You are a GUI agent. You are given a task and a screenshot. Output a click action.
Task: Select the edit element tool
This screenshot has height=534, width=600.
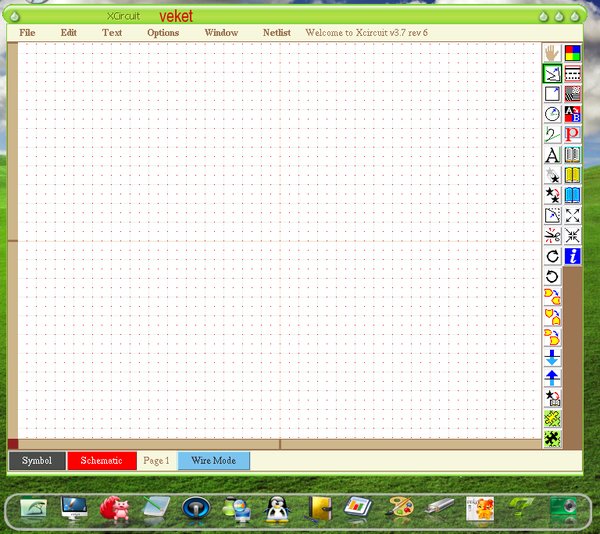coord(552,215)
